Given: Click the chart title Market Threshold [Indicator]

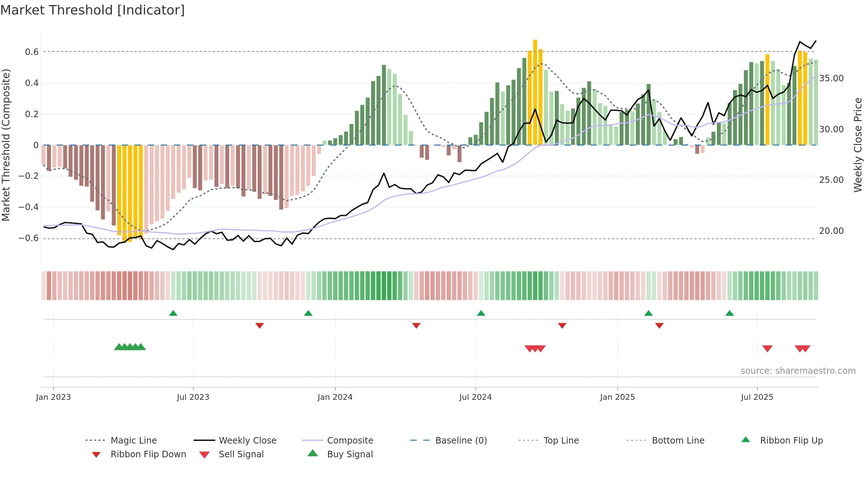Looking at the screenshot, I should click(x=93, y=10).
